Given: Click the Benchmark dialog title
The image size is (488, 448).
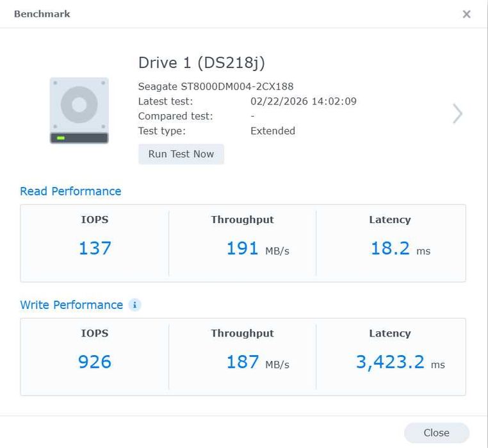Looking at the screenshot, I should 42,14.
